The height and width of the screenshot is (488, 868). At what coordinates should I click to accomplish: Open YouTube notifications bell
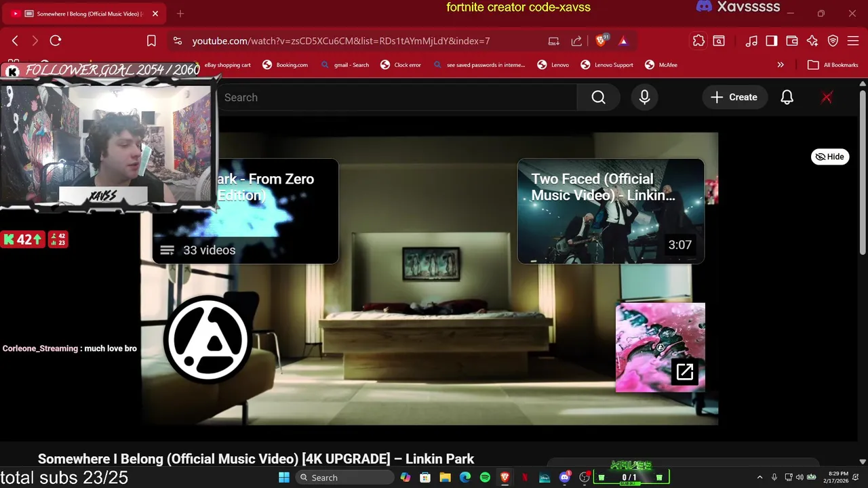(x=787, y=98)
